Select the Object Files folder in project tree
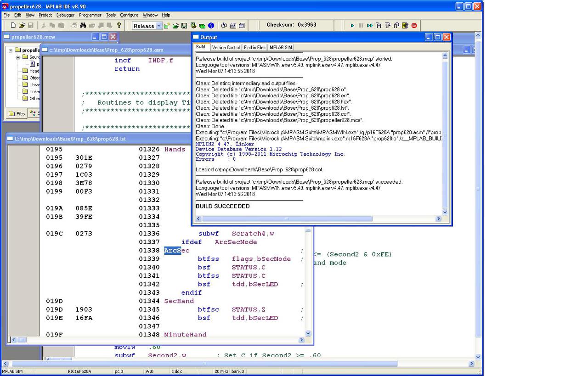This screenshot has height=376, width=588. tap(31, 78)
